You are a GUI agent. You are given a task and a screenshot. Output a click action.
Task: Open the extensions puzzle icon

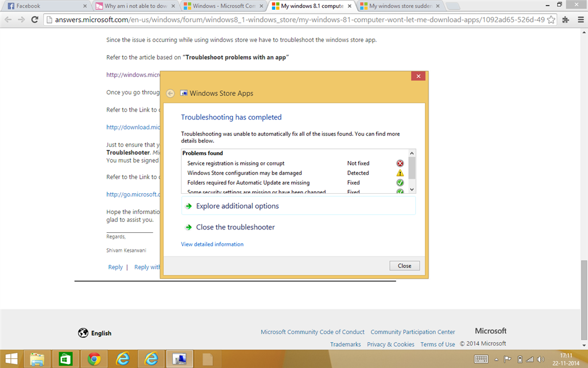pos(566,20)
